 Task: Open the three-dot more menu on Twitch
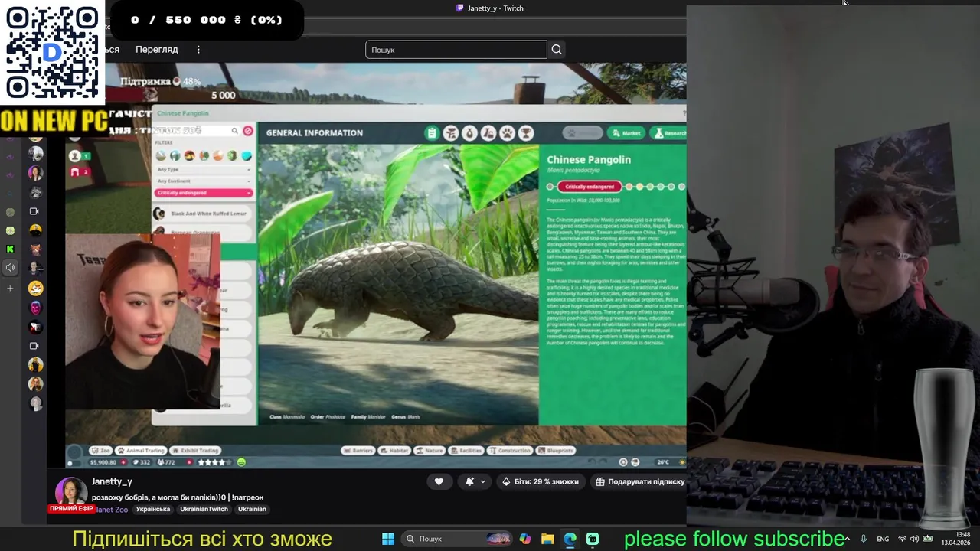tap(198, 50)
